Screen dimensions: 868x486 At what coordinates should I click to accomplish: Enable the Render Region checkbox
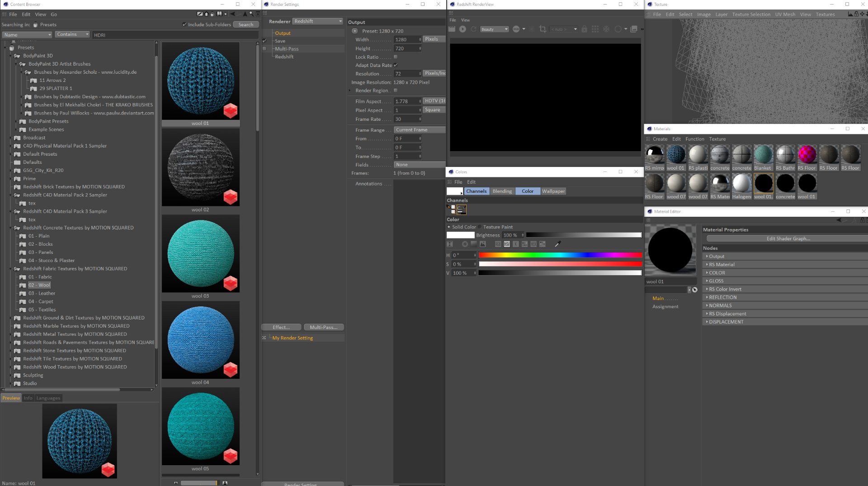pos(396,91)
